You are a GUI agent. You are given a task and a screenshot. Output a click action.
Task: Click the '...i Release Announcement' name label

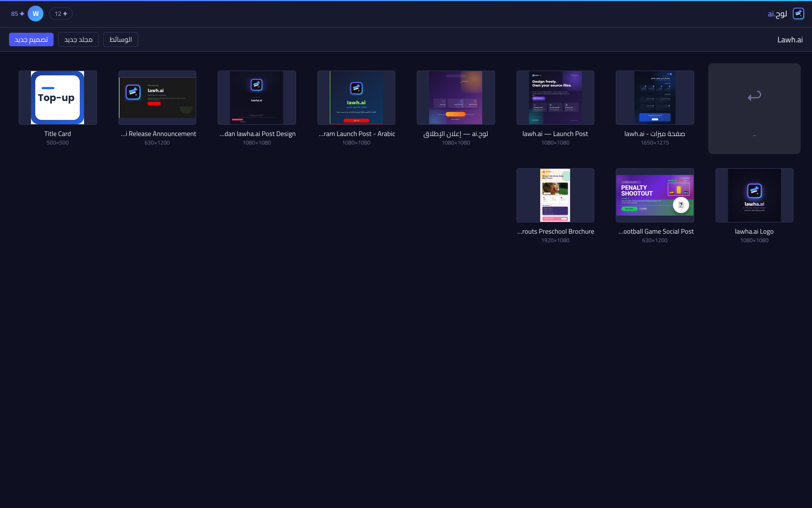point(158,134)
